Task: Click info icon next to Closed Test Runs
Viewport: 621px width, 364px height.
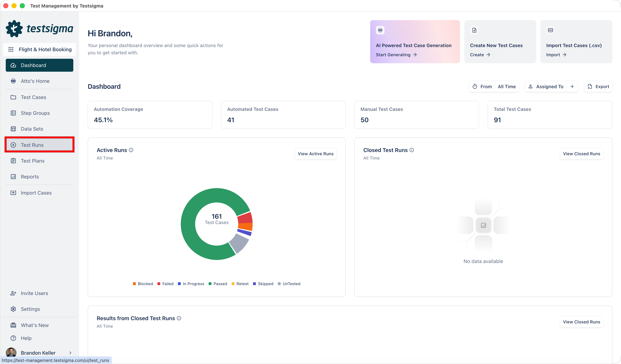Action: (x=412, y=150)
